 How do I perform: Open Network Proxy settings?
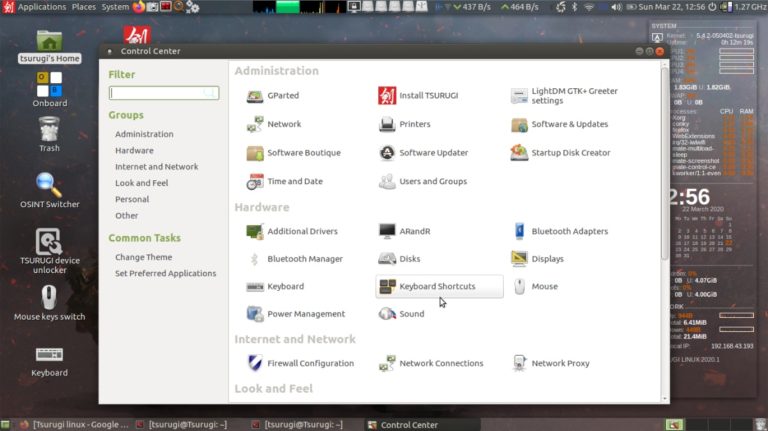point(550,363)
